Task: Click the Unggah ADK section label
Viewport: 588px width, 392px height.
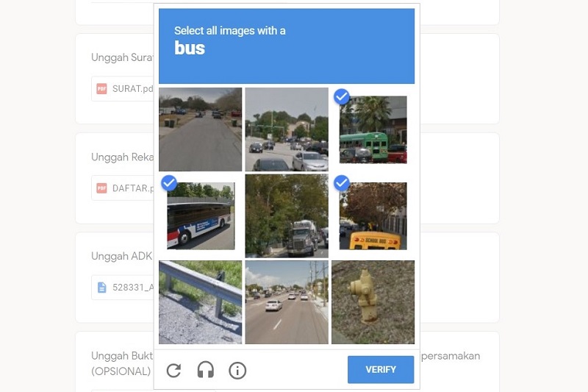Action: pyautogui.click(x=122, y=256)
